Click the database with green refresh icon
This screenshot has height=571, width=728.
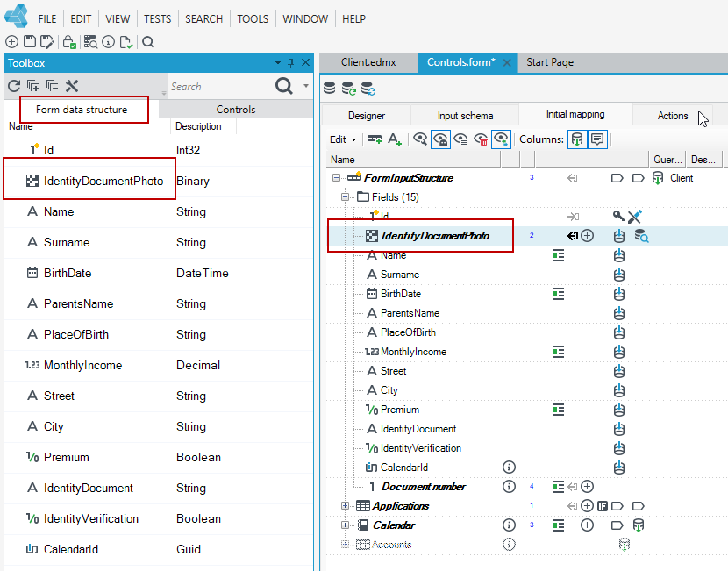[349, 89]
